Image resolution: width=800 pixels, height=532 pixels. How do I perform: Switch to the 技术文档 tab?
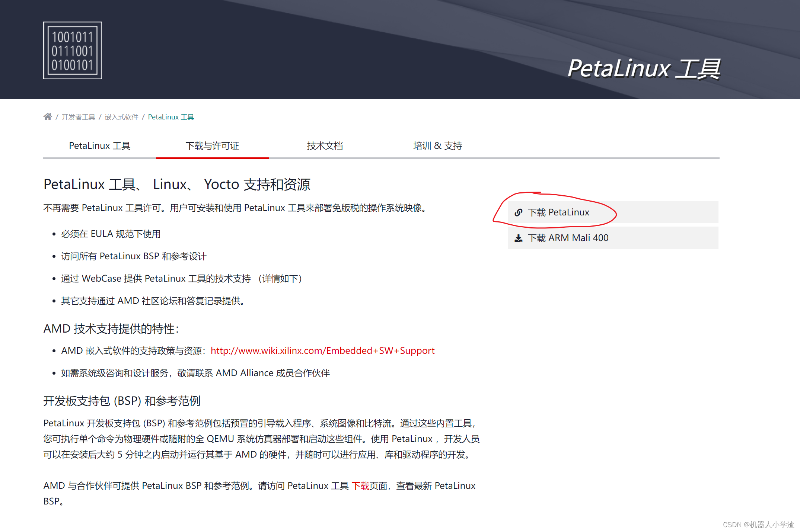[x=325, y=146]
